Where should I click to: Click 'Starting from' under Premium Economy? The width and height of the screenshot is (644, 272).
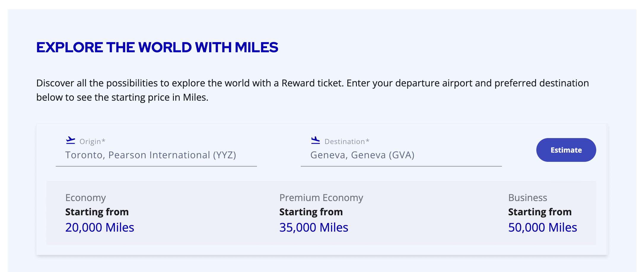(311, 212)
